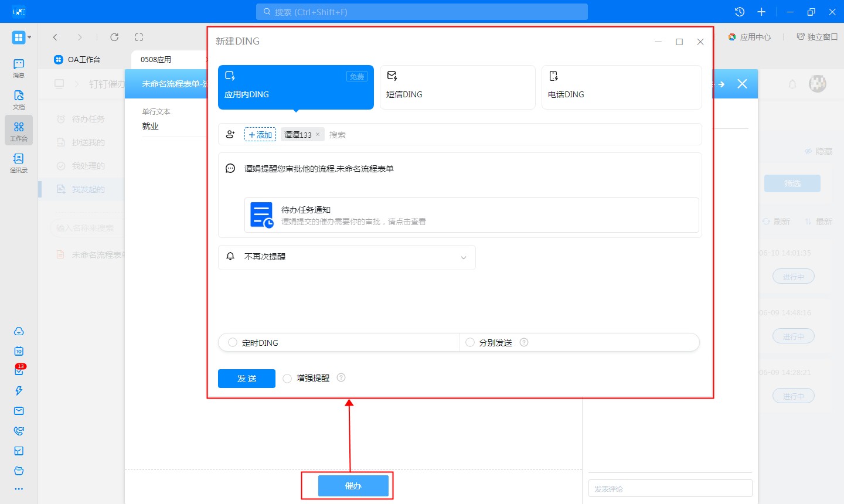Open the mail icon in left sidebar
The width and height of the screenshot is (844, 504).
click(x=19, y=411)
